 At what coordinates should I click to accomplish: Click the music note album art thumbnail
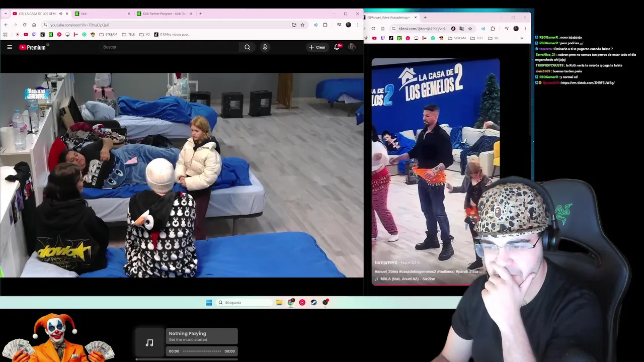click(x=149, y=343)
